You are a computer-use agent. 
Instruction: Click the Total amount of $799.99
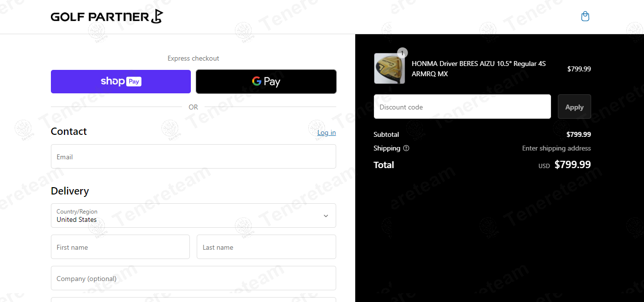tap(572, 165)
